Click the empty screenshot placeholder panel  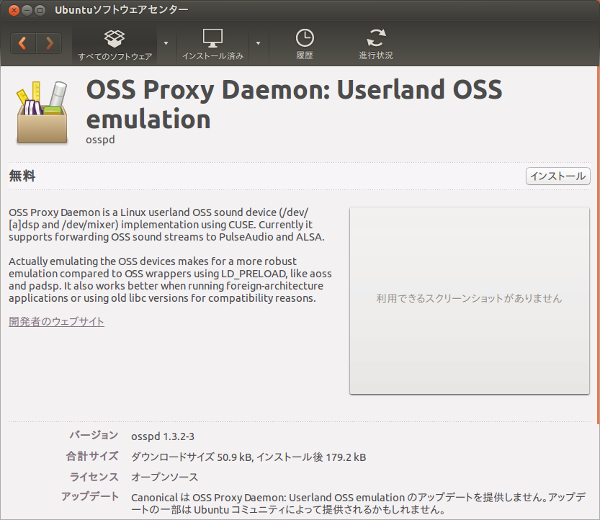click(469, 300)
